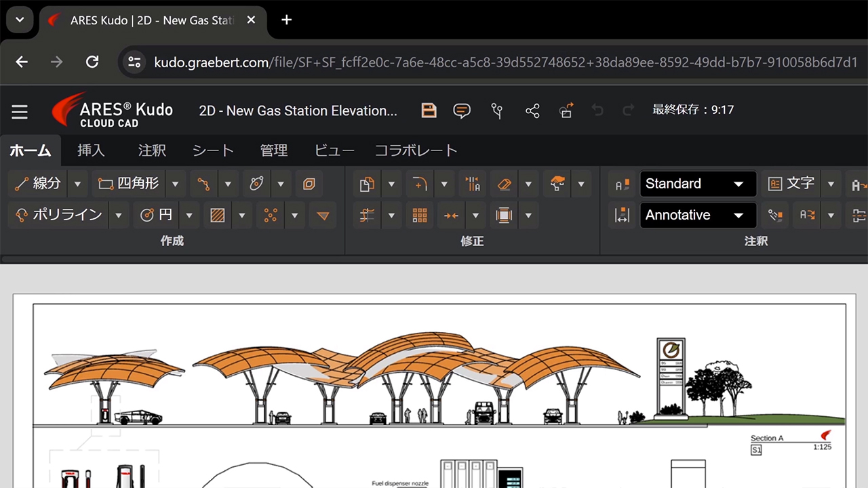Screen dimensions: 868x488
Task: Click the orange save icon
Action: [429, 110]
